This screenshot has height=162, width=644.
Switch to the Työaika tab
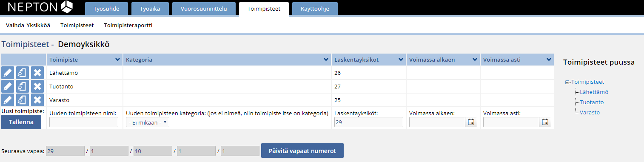[x=150, y=9]
